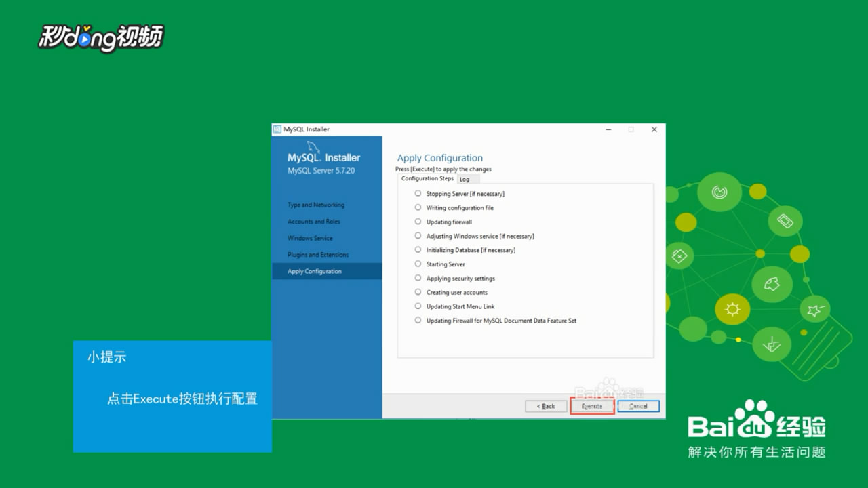Image resolution: width=868 pixels, height=488 pixels.
Task: Close the MySQL Installer window
Action: point(654,129)
